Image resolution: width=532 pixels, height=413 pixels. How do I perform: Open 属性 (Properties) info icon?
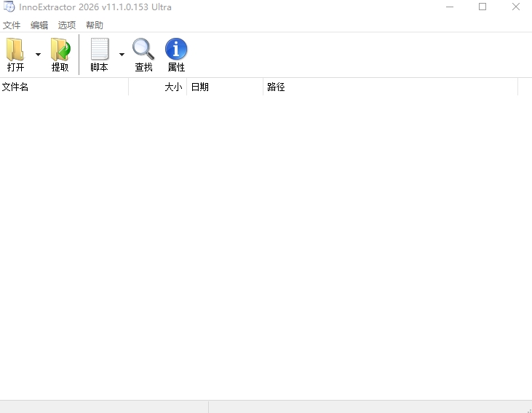(x=176, y=50)
